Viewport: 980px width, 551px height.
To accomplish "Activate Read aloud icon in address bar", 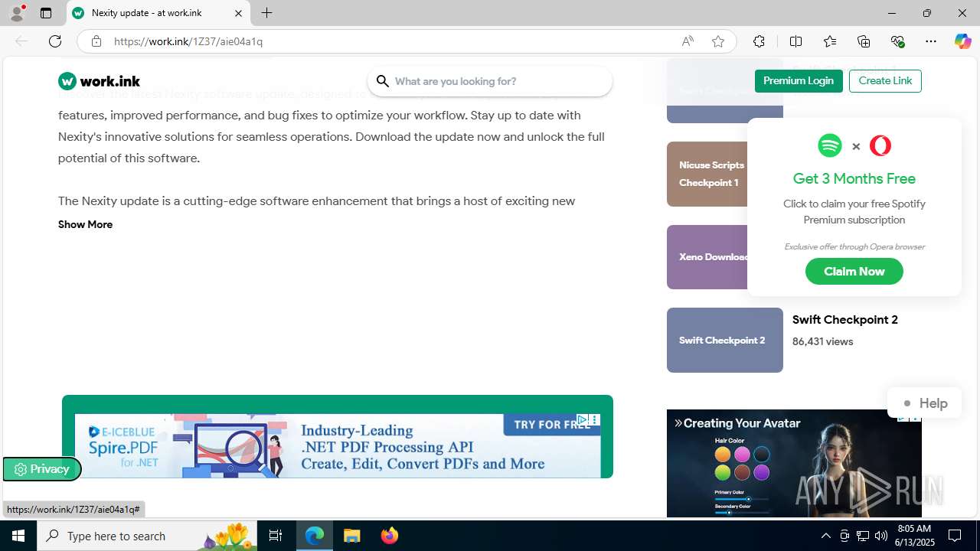I will (688, 41).
